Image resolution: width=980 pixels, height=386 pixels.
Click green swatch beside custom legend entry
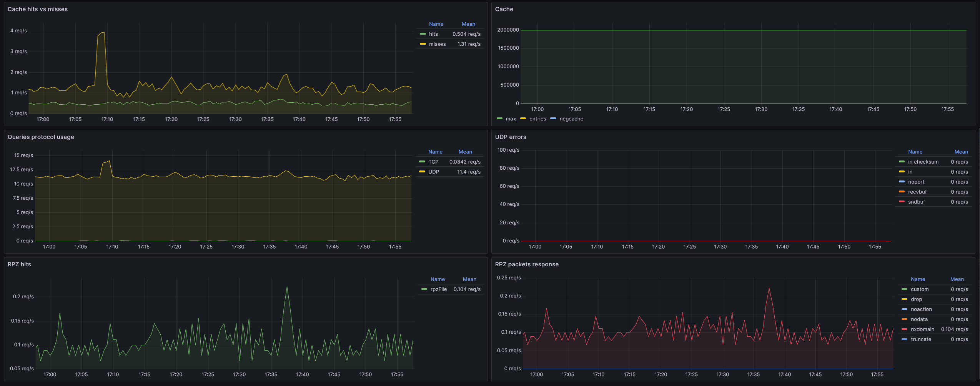click(x=904, y=289)
